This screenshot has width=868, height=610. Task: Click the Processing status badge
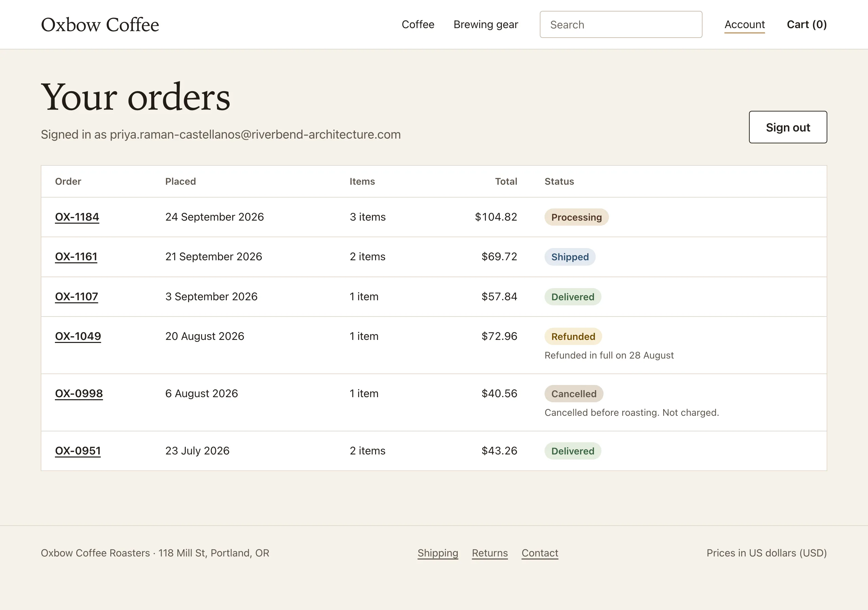[576, 217]
